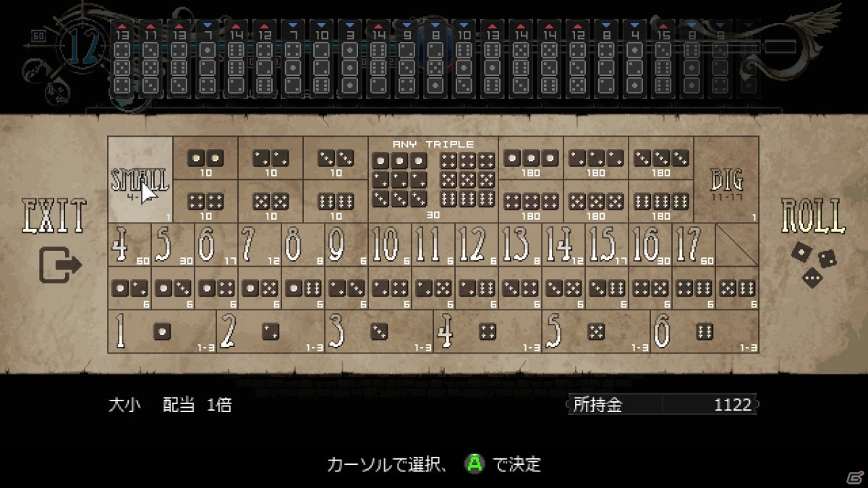Pick the one-two dice combination cell
The height and width of the screenshot is (488, 868).
tap(129, 288)
